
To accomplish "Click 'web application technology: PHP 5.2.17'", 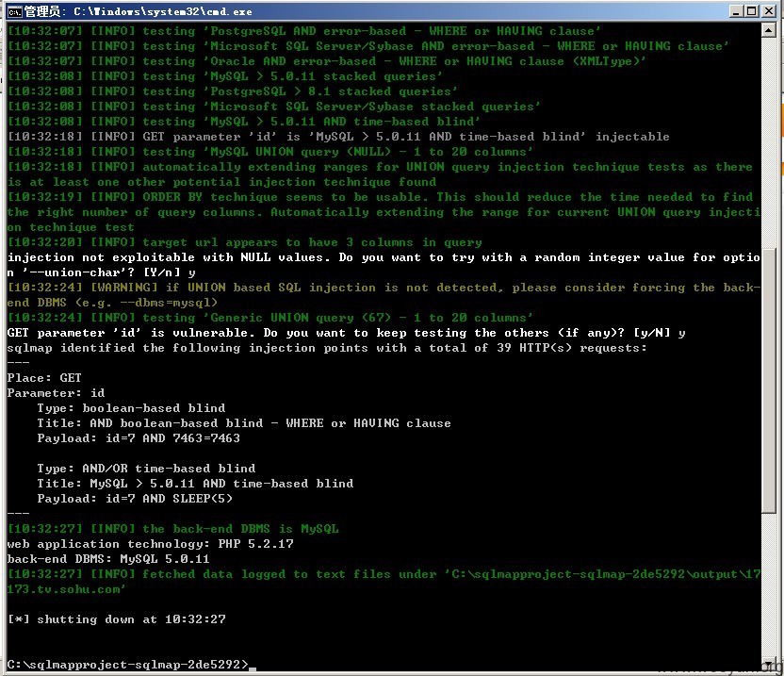I will click(150, 544).
